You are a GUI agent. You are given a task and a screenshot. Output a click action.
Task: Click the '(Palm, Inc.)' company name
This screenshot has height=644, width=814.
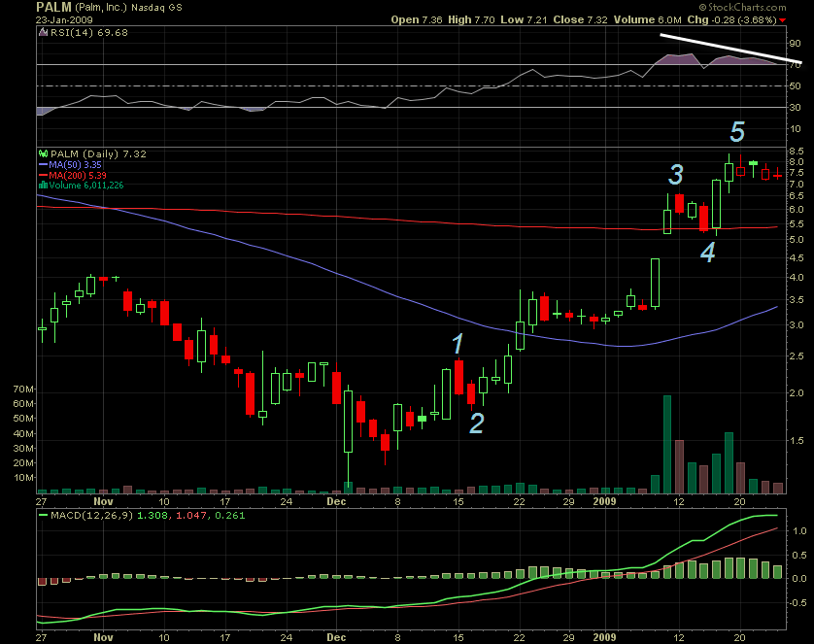click(101, 8)
